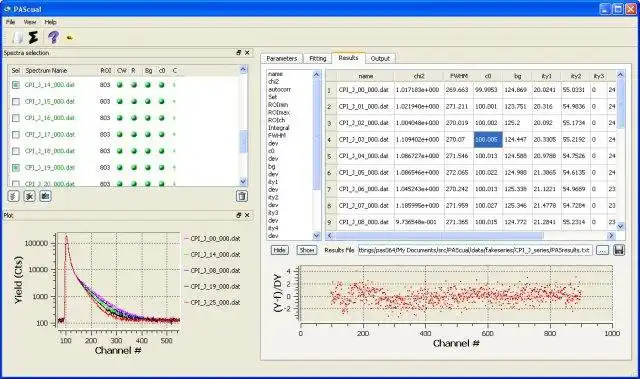Click column list scroll up arrow
Viewport: 640px width, 379px height.
point(316,74)
